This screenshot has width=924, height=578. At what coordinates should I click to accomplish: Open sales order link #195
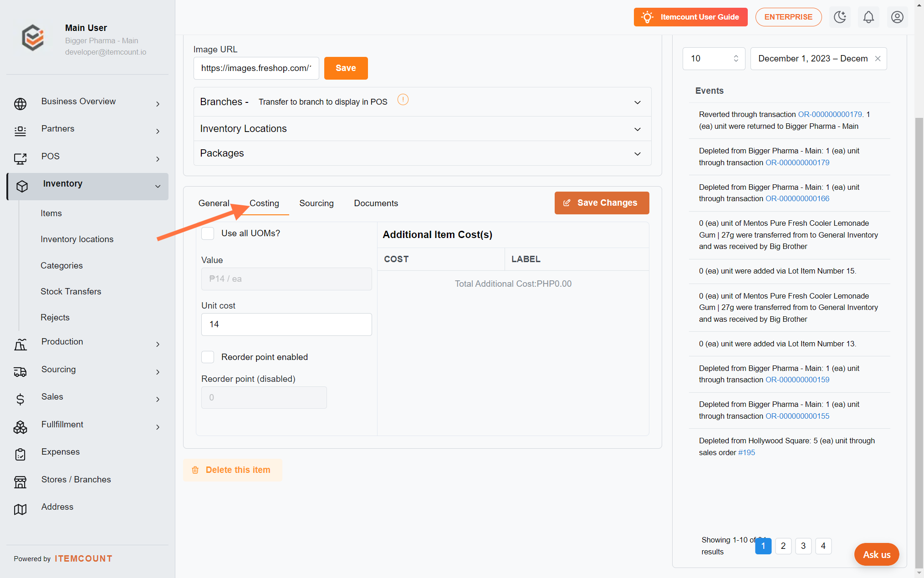746,453
